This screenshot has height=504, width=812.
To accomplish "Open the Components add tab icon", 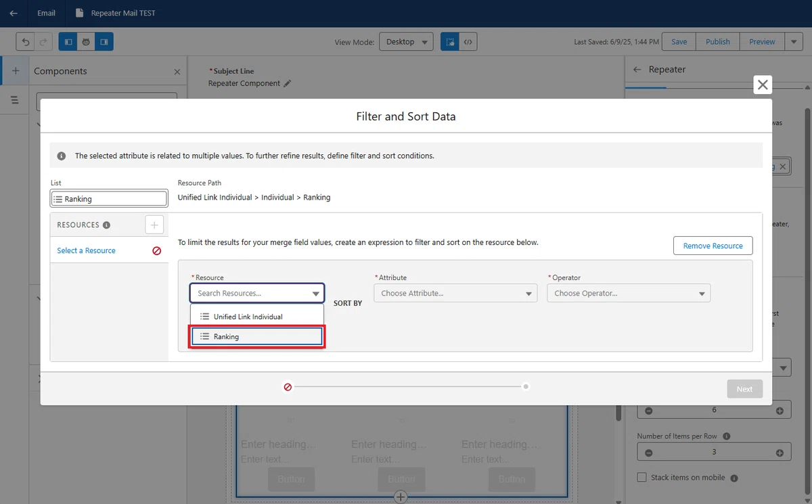I will [16, 70].
